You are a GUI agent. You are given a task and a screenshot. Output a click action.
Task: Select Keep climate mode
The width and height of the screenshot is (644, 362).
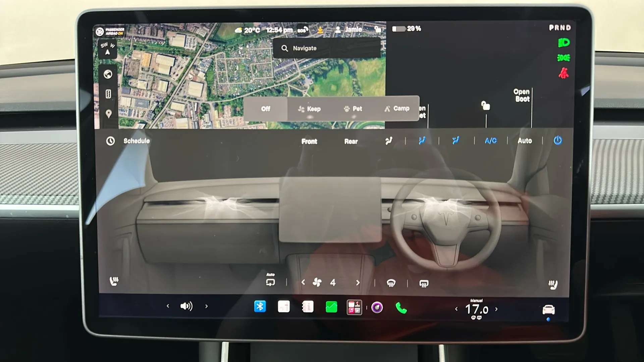pyautogui.click(x=309, y=109)
